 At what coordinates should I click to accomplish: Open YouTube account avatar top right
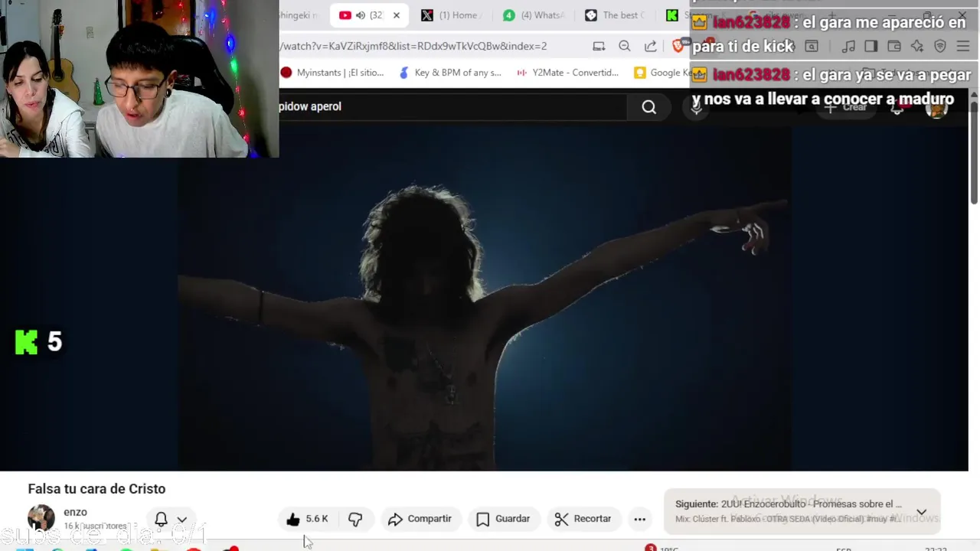(x=937, y=107)
